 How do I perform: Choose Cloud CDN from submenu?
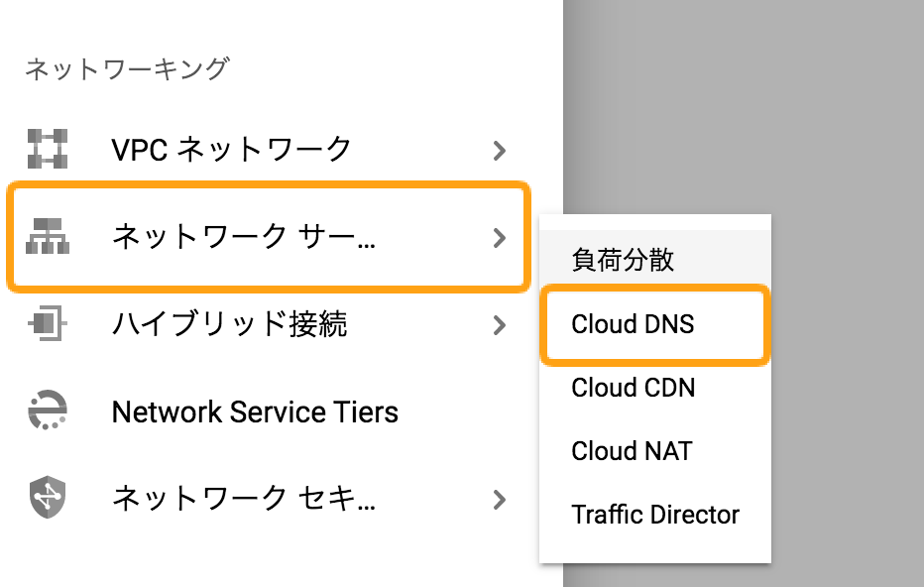(x=654, y=388)
